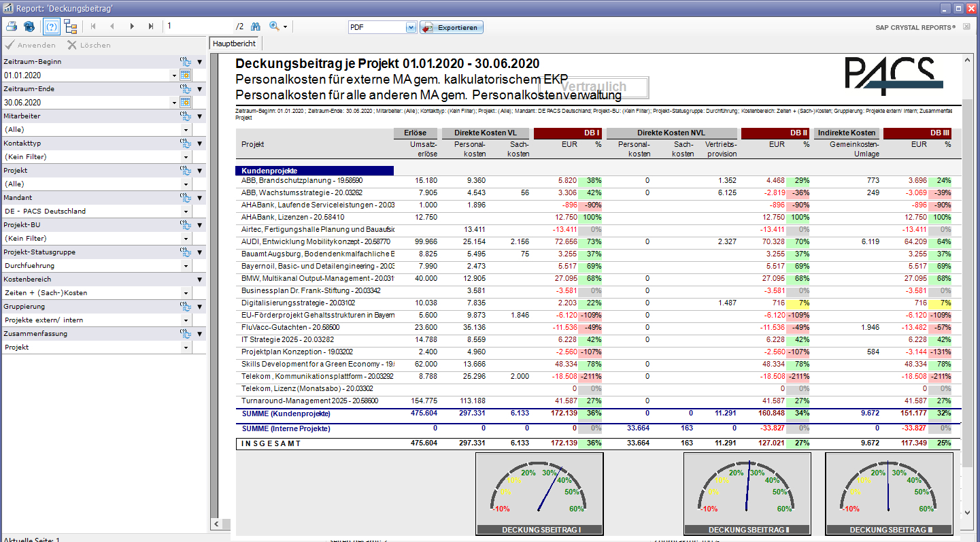980x542 pixels.
Task: Collapse the Projekt-Statusgruppe parameter section
Action: tap(199, 252)
